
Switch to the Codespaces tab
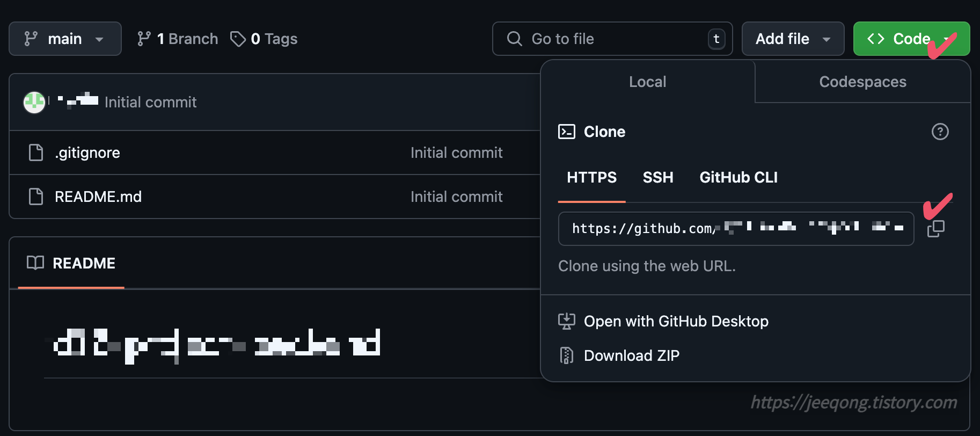coord(862,82)
